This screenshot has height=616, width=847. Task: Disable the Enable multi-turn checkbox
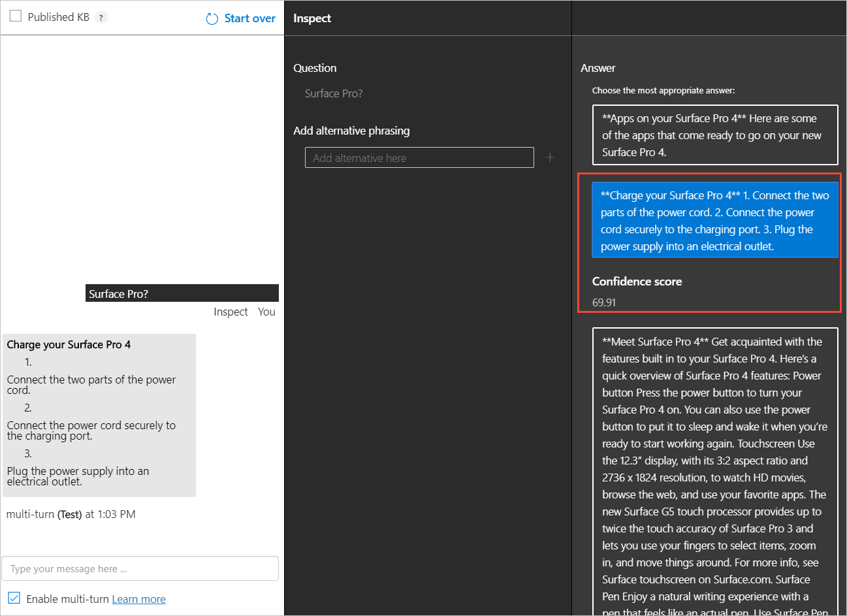pos(14,598)
